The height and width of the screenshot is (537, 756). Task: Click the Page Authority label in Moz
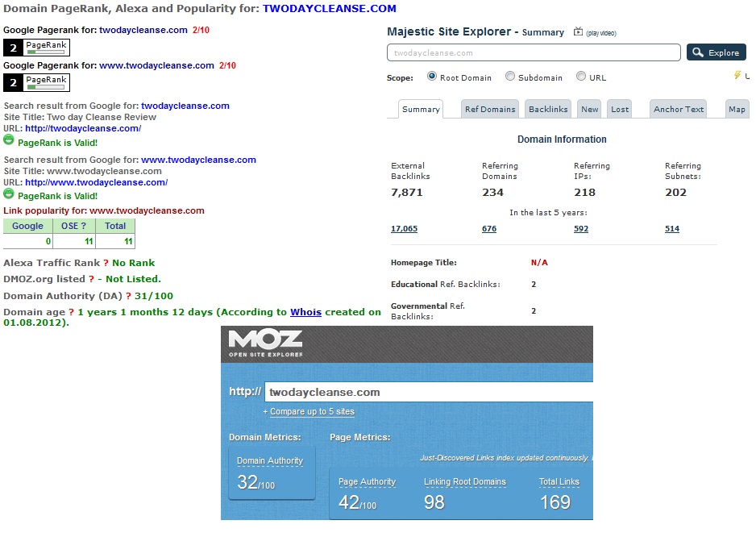(x=367, y=481)
